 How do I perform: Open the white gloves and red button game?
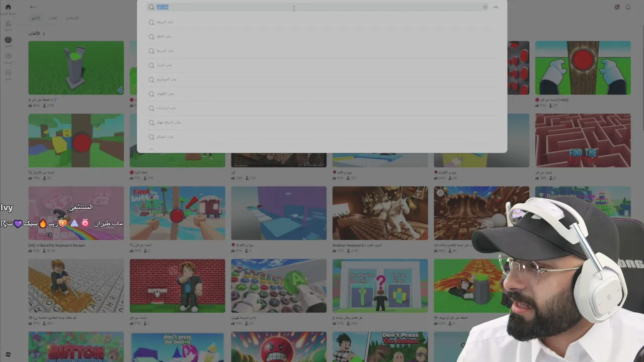583,68
